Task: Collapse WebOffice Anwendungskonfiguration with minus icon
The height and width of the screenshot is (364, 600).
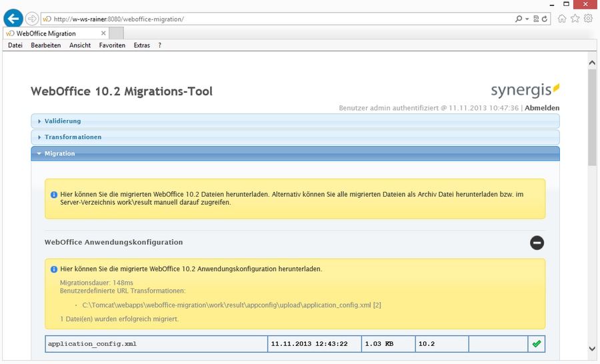Action: [x=537, y=243]
